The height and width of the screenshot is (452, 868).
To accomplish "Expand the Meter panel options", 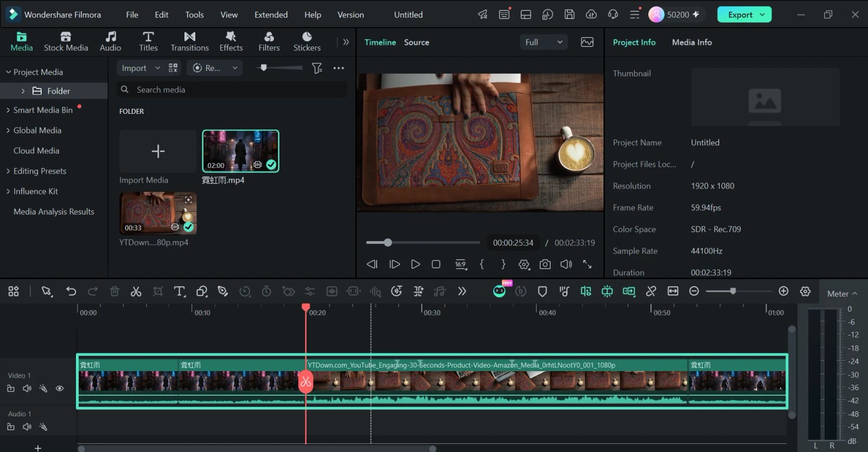I will point(842,294).
